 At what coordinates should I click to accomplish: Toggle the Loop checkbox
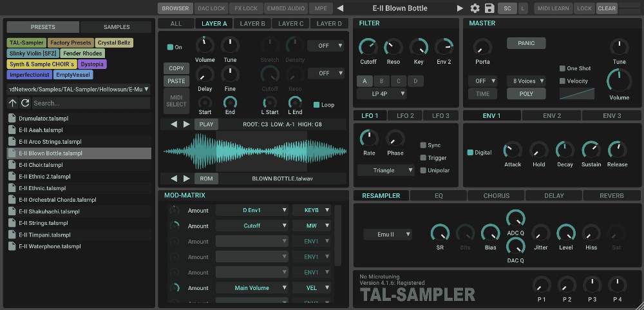[x=316, y=104]
